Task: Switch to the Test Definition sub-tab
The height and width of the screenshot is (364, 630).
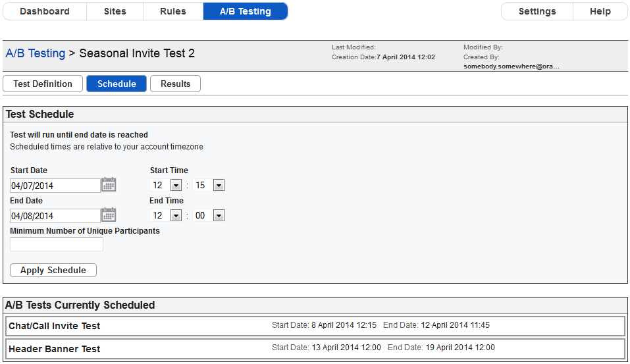Action: [x=43, y=84]
